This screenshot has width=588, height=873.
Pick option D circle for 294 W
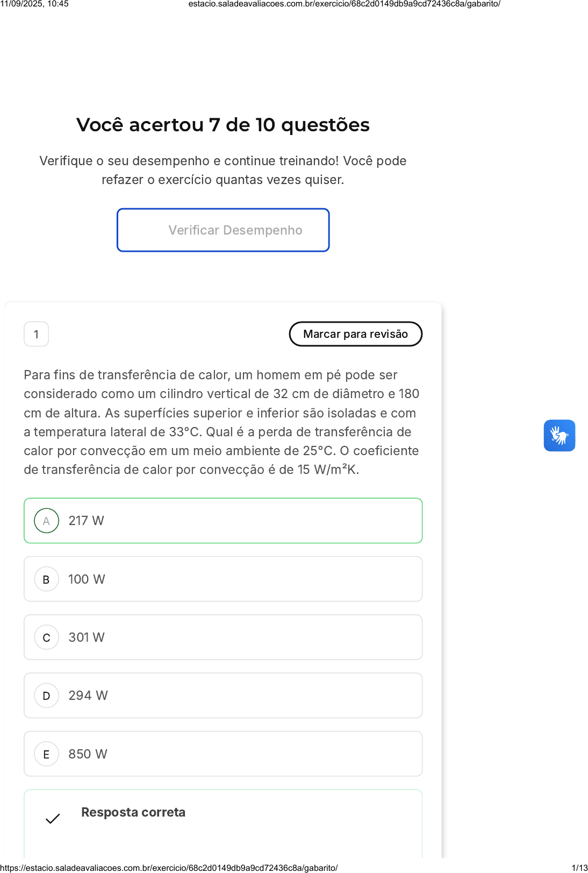(x=47, y=695)
